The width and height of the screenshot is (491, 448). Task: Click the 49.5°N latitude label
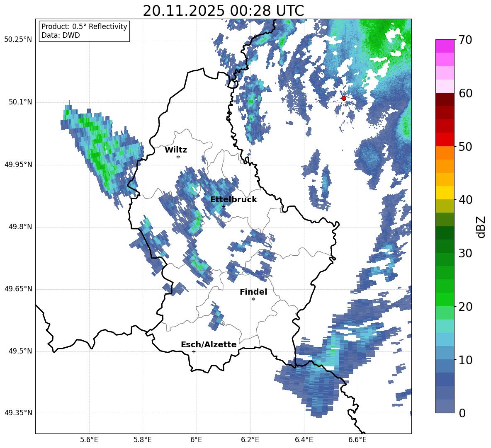pyautogui.click(x=20, y=351)
